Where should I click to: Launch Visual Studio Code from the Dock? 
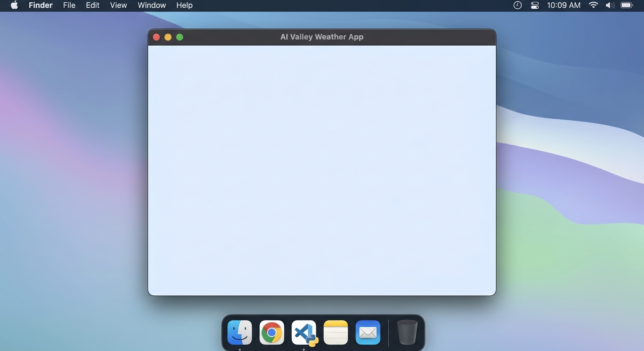(x=304, y=332)
